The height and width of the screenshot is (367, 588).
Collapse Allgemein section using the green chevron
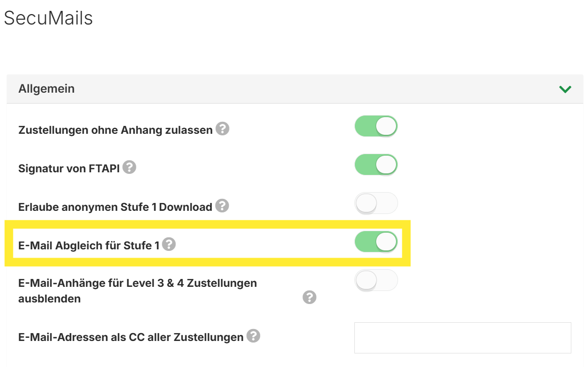click(x=565, y=89)
